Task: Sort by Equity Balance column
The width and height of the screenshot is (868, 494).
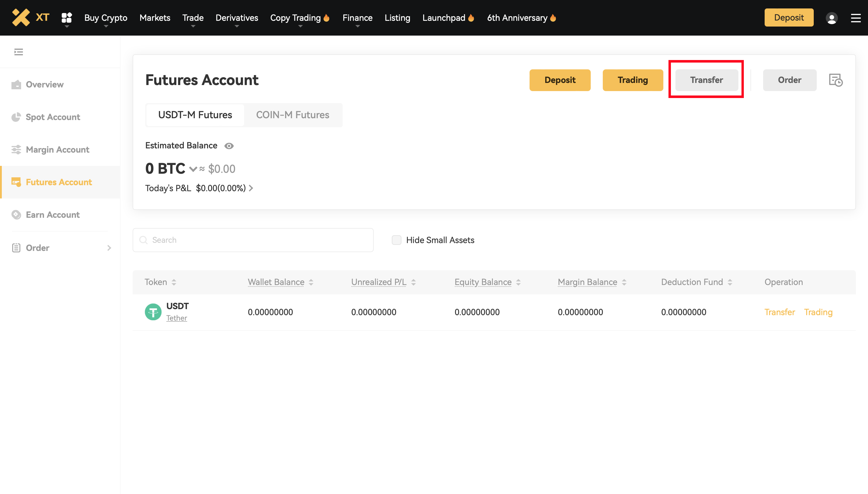Action: coord(518,282)
